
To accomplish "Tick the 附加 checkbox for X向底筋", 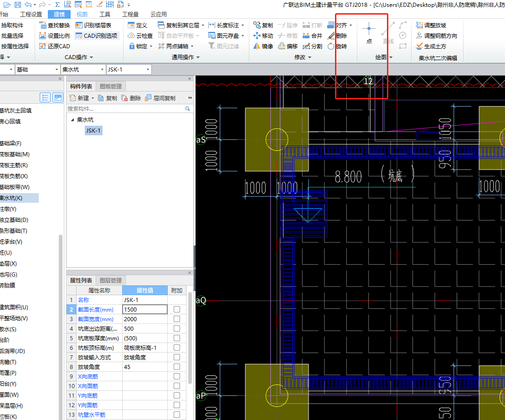I will click(x=177, y=376).
